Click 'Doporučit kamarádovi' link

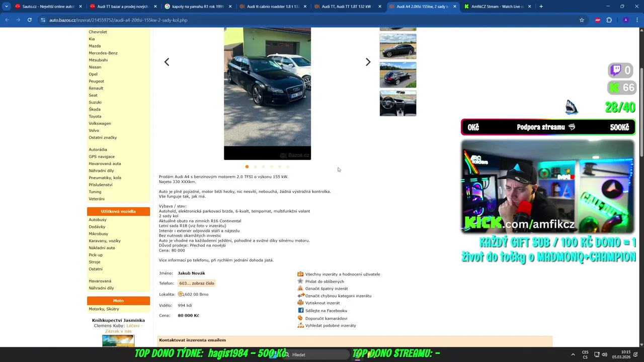[326, 318]
